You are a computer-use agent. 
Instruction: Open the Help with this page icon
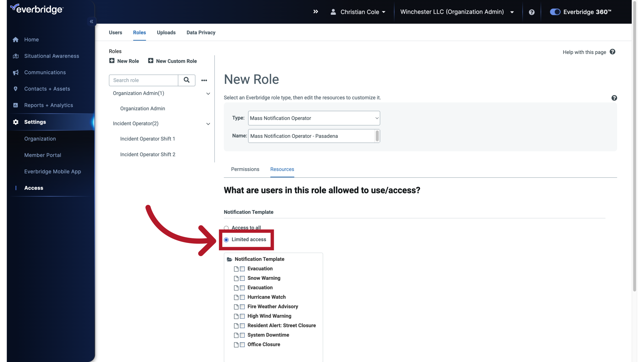coord(613,52)
